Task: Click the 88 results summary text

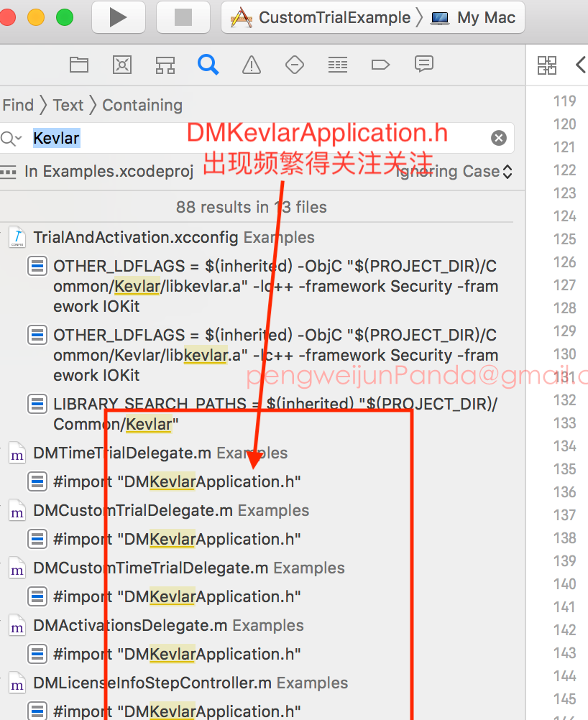Action: point(252,207)
